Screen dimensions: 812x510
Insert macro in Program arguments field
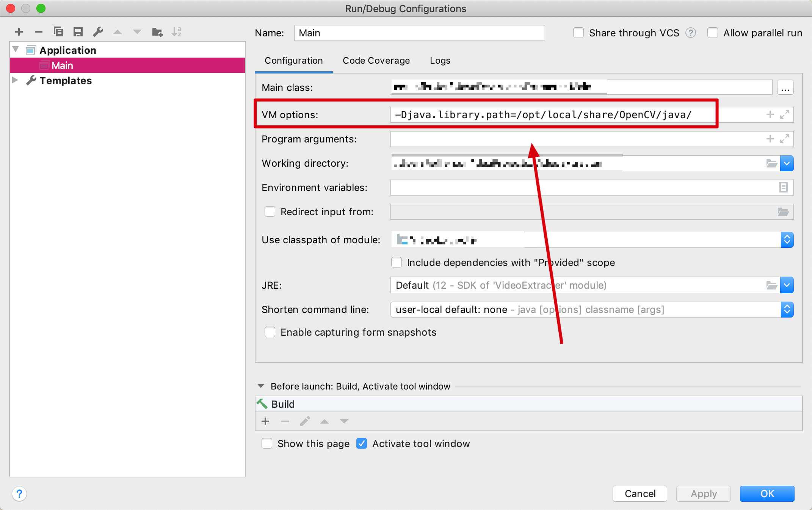[x=770, y=139]
